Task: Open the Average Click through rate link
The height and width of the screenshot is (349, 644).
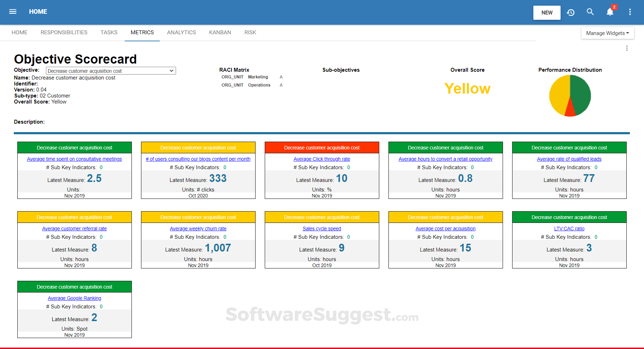Action: [322, 159]
